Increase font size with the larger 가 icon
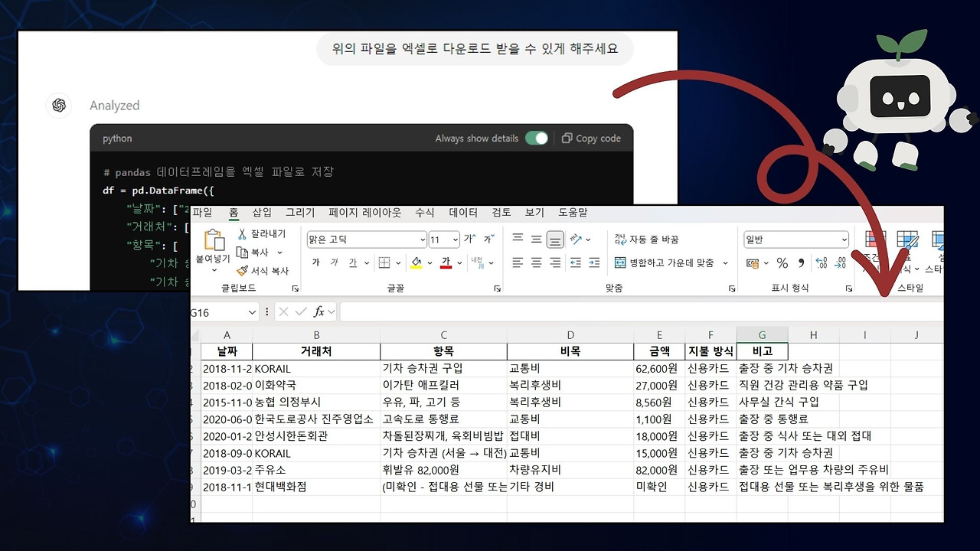The width and height of the screenshot is (980, 551). click(469, 240)
